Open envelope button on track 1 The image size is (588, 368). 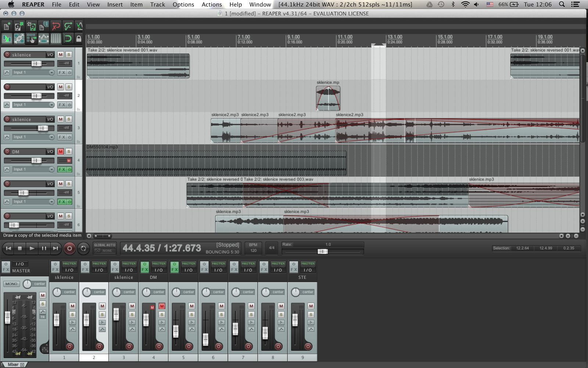[x=7, y=72]
